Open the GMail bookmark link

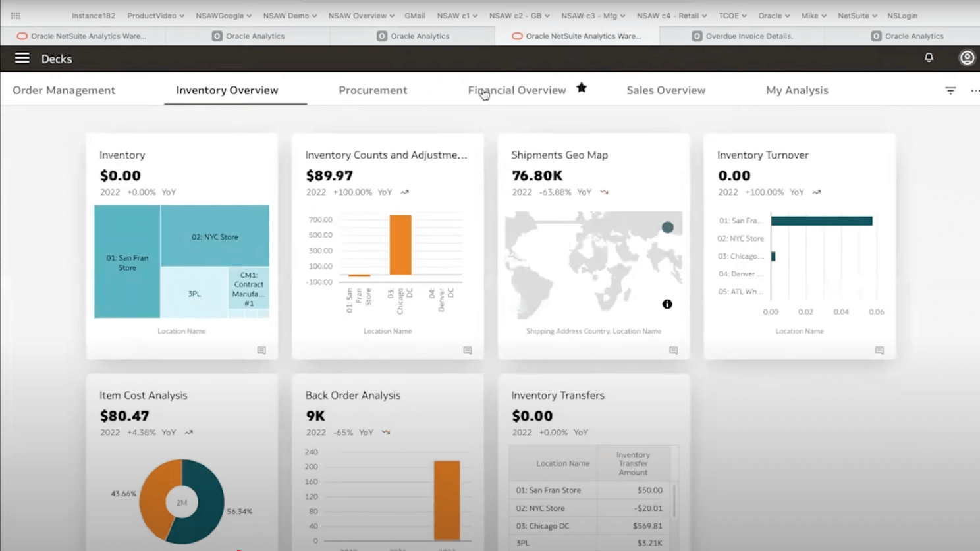point(414,16)
